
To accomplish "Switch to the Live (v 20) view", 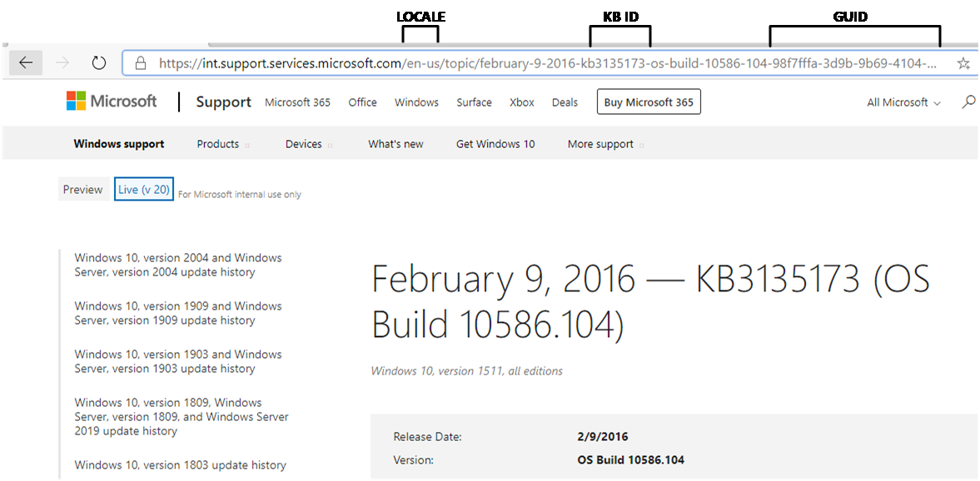I will (143, 189).
